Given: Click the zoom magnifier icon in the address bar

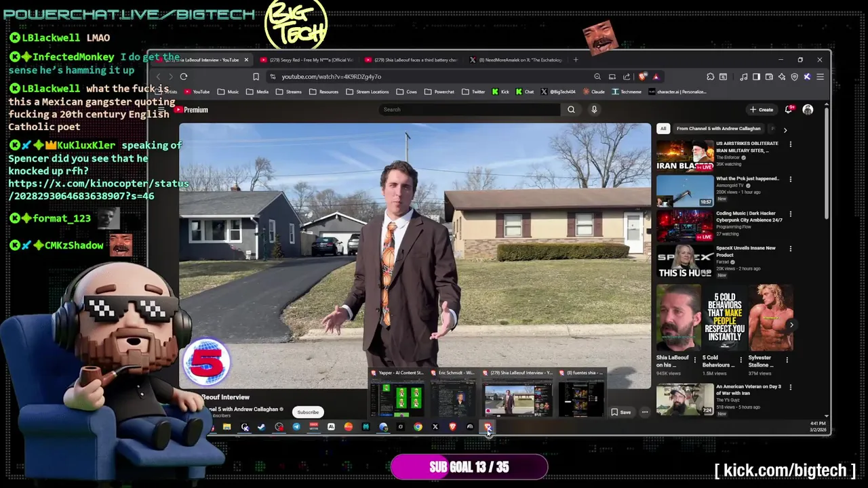Looking at the screenshot, I should [597, 77].
